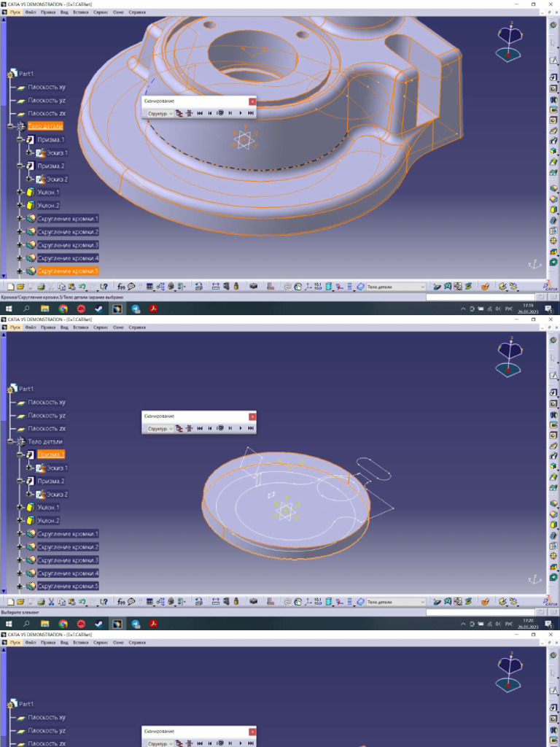Expand Призма.2 node in middle window tree

[20, 481]
